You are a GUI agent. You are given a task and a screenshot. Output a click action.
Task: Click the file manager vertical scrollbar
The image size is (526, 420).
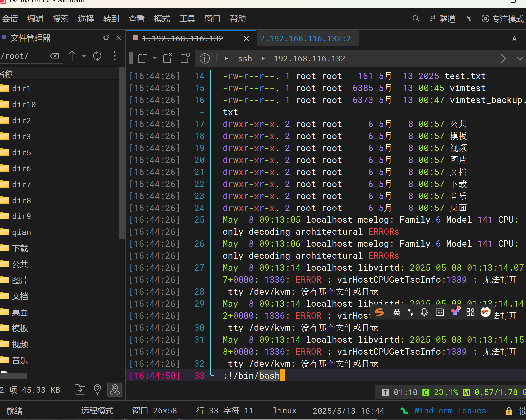pyautogui.click(x=122, y=153)
